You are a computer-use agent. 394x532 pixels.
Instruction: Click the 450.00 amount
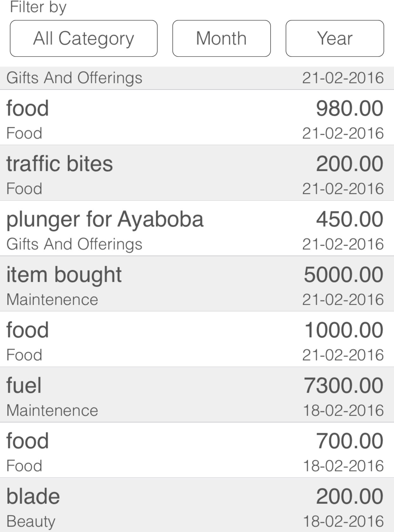click(x=349, y=219)
